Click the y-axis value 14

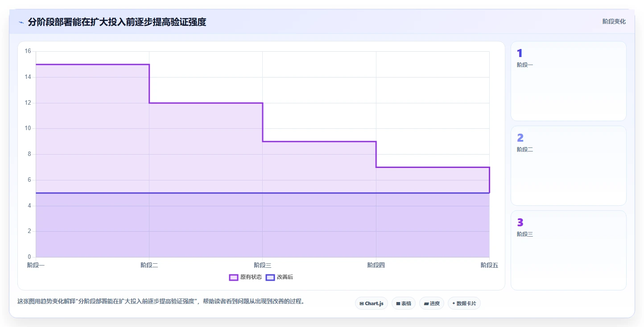tap(28, 77)
